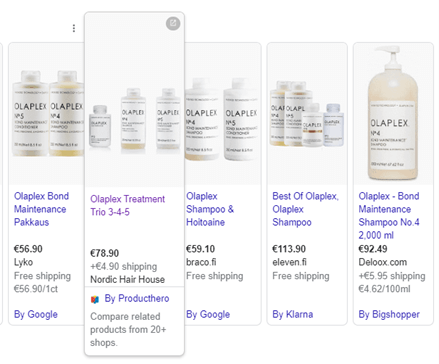This screenshot has width=439, height=364.
Task: Click the Deloox.com seller name
Action: click(x=383, y=262)
